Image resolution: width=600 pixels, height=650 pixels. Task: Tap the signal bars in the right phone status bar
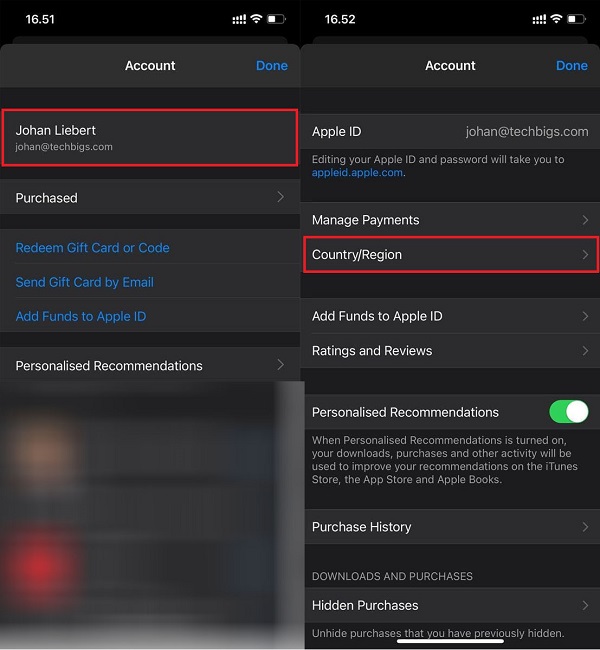pos(535,19)
